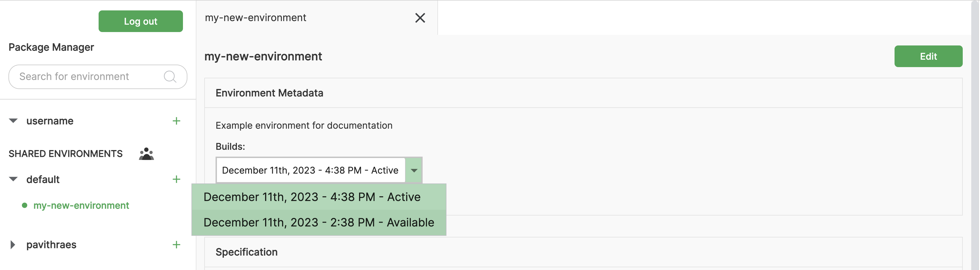
Task: Select the username namespace label
Action: click(x=50, y=121)
